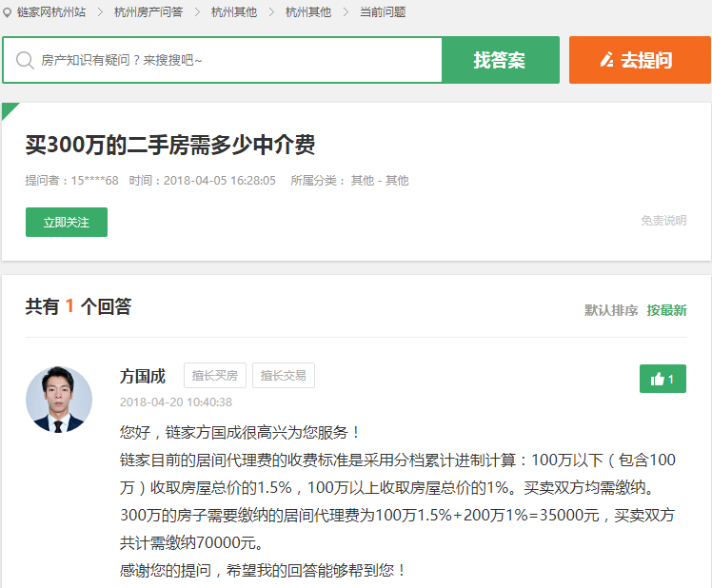712x588 pixels.
Task: Click the magnifier icon in search box
Action: [25, 60]
